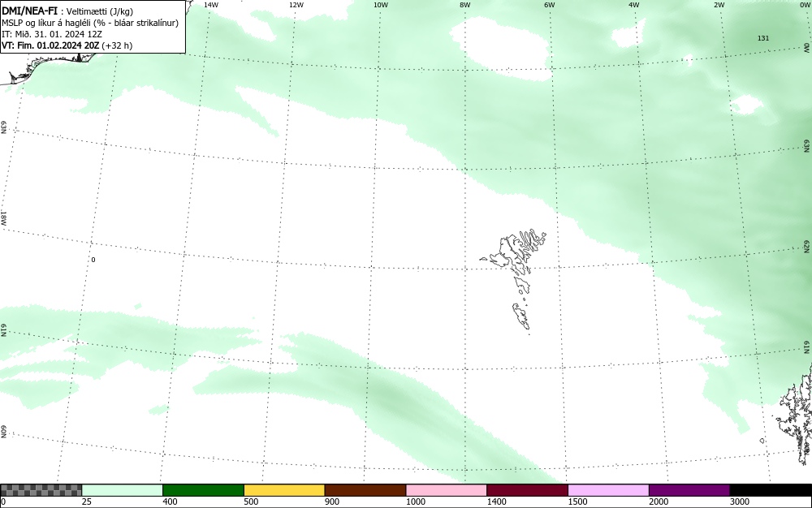Click the '12W' longitude label

(x=296, y=5)
